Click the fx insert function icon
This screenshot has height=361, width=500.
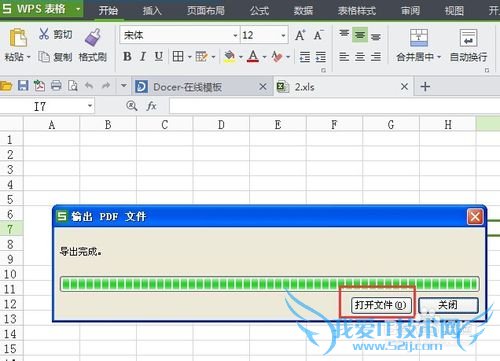coord(152,106)
